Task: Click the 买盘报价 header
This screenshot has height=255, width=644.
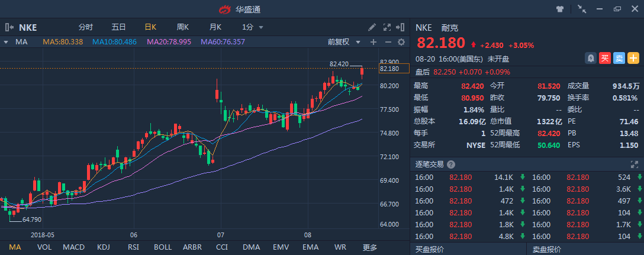Action: click(x=430, y=249)
